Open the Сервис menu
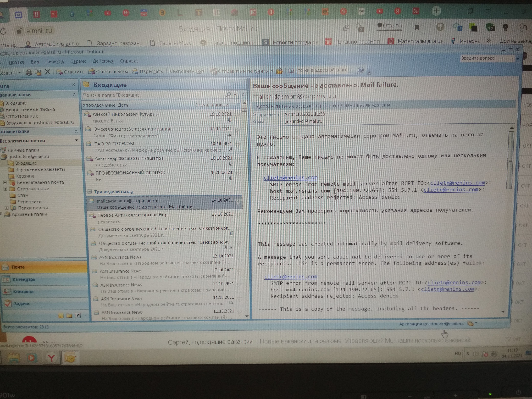532x399 pixels. click(78, 61)
